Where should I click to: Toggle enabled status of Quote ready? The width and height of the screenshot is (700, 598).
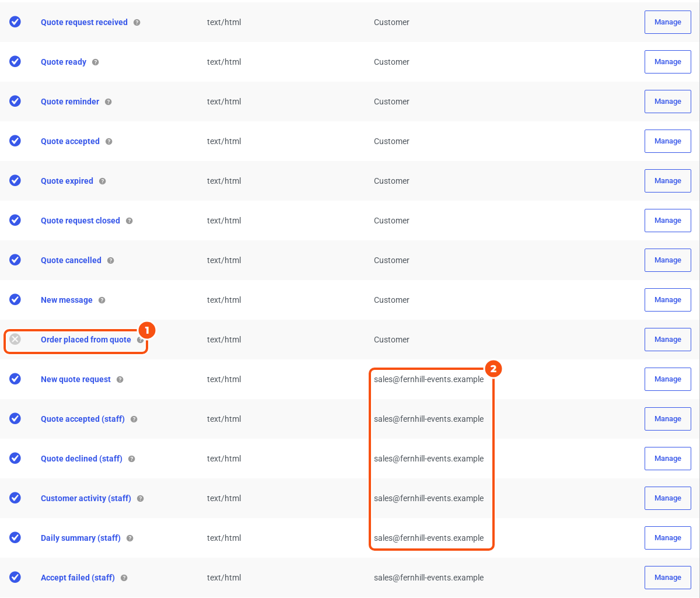point(15,61)
